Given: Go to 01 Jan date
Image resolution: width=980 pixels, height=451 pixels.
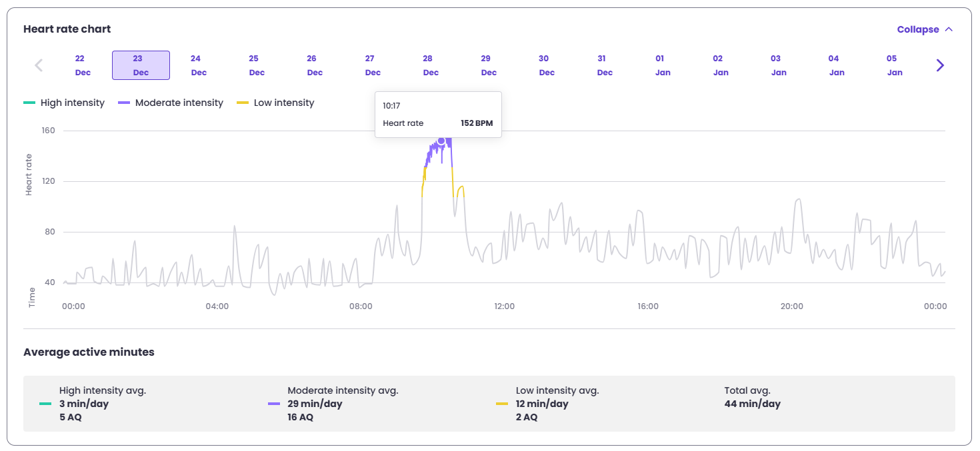Looking at the screenshot, I should tap(663, 65).
